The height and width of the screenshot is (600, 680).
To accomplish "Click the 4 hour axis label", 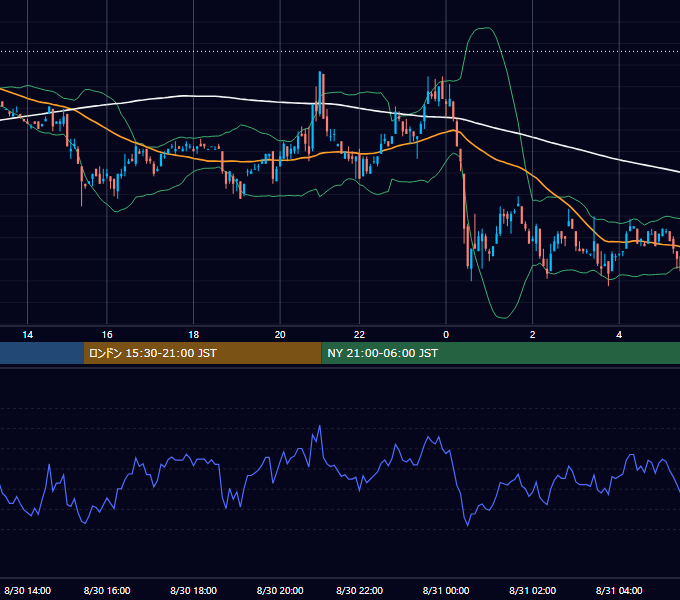I will [x=619, y=335].
